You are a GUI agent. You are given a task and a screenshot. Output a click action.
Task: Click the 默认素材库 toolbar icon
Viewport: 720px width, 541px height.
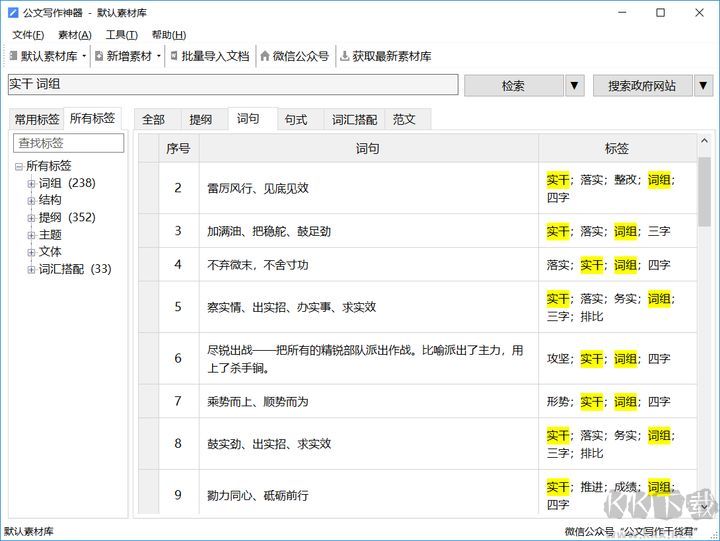coord(13,56)
